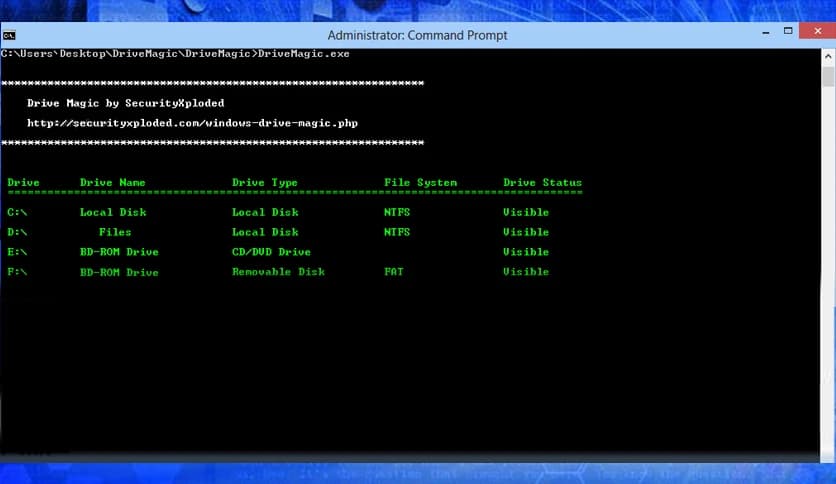This screenshot has height=484, width=836.
Task: Click the 'File System' column header
Action: point(421,182)
